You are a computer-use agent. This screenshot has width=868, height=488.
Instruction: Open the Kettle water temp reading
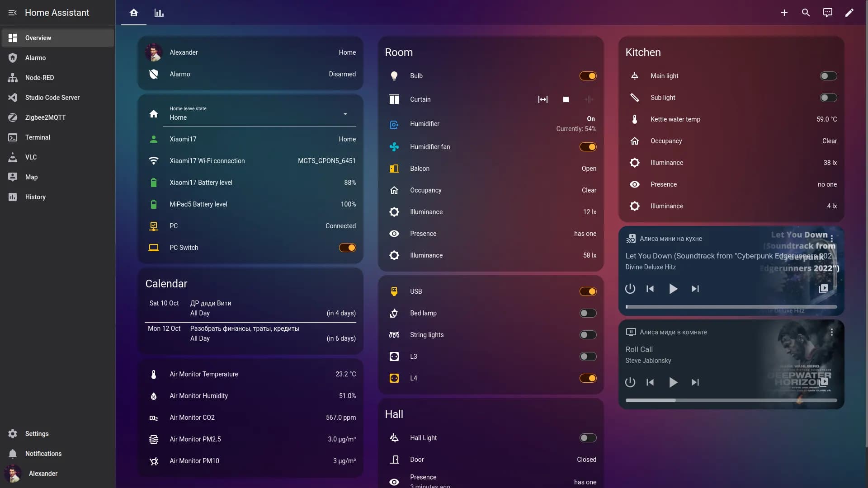tap(731, 119)
